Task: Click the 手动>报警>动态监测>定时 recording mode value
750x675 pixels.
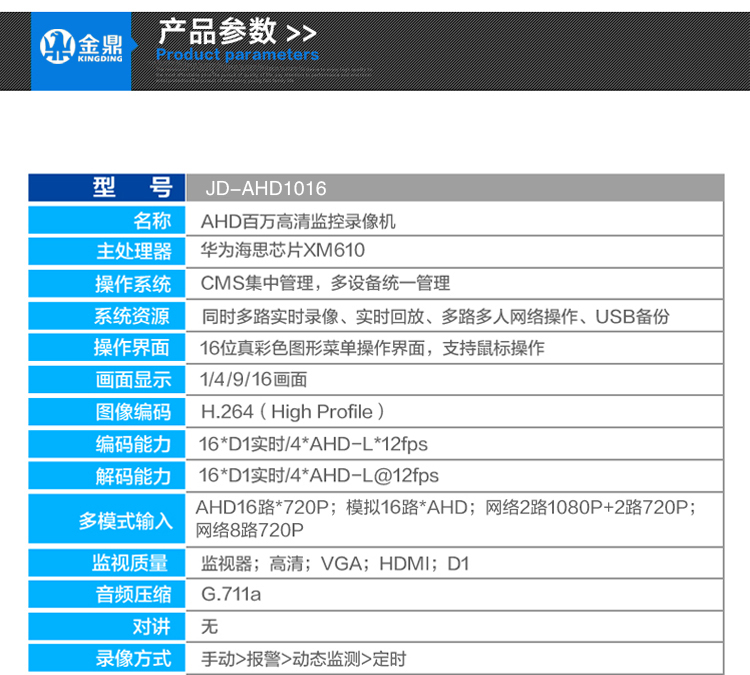Action: [x=303, y=659]
